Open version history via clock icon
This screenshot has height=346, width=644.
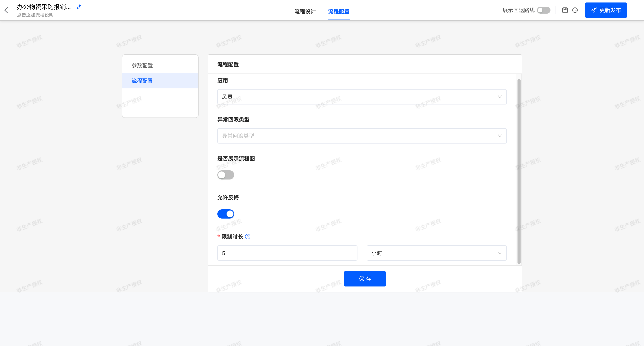pyautogui.click(x=575, y=10)
